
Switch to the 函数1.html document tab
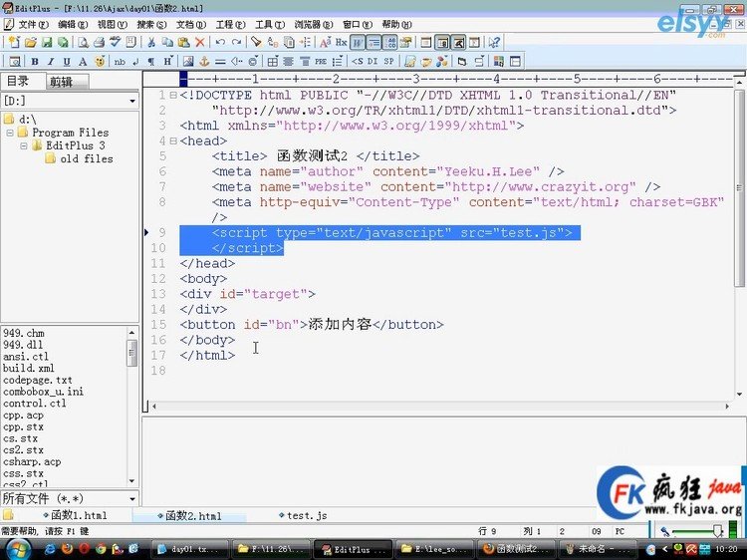[75, 515]
